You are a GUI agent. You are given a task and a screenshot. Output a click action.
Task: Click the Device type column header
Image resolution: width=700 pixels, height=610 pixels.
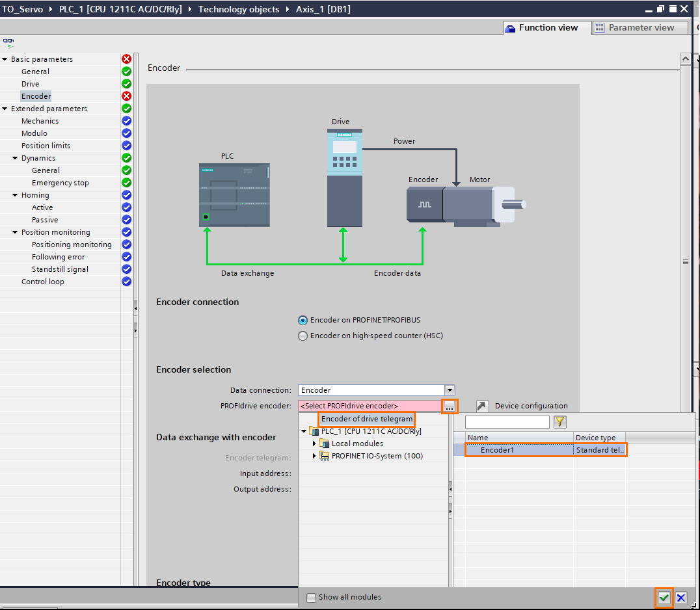(599, 438)
